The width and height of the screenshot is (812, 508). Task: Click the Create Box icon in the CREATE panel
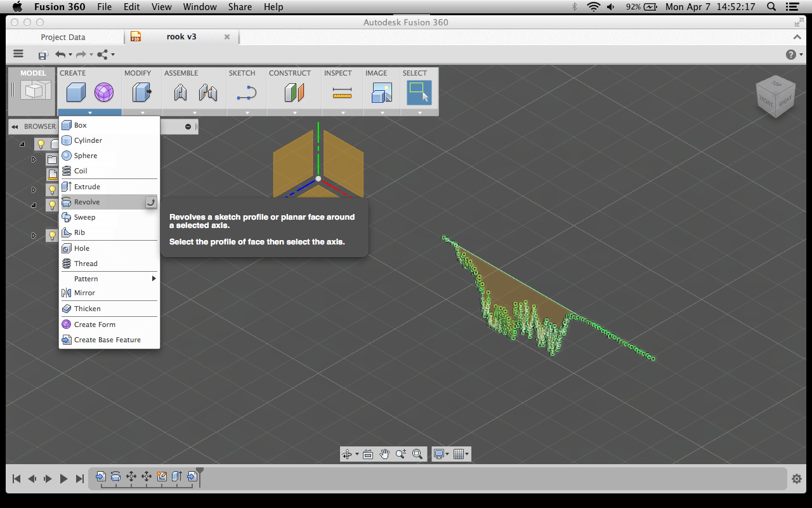coord(76,93)
